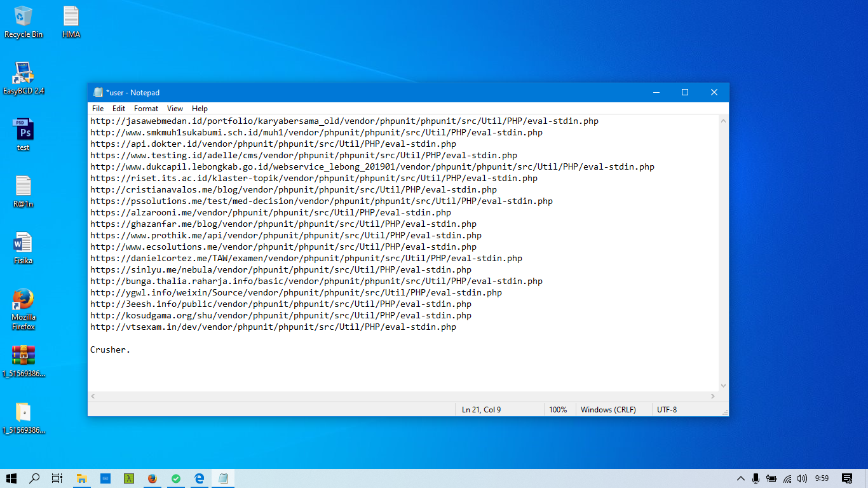Click the alzarooni.me URL line
This screenshot has width=868, height=488.
[271, 212]
